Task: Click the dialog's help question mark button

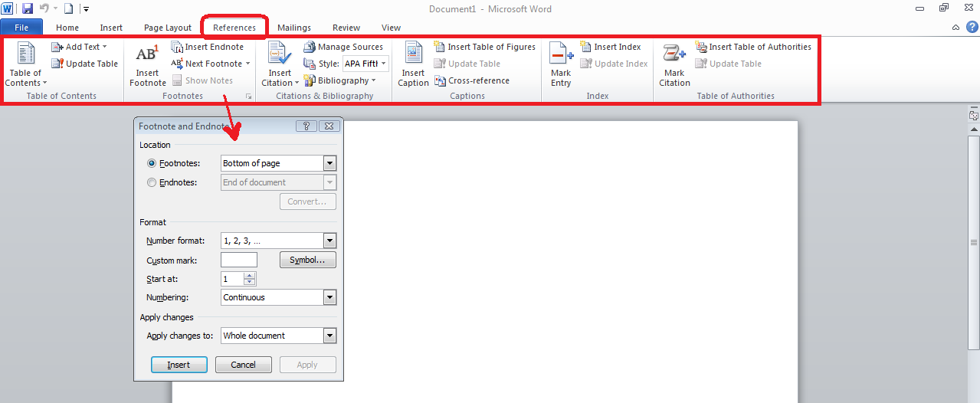Action: pos(306,126)
